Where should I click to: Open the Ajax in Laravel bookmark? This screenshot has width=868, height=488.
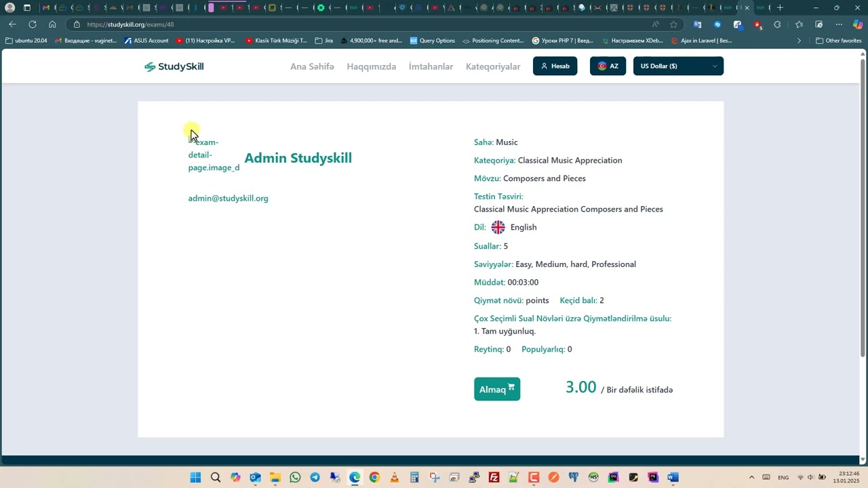701,41
